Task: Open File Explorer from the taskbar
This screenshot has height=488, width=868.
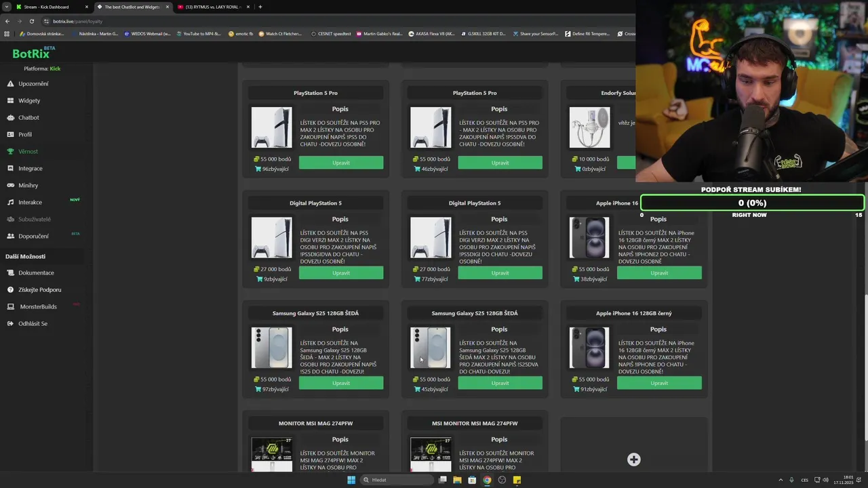Action: point(457,480)
